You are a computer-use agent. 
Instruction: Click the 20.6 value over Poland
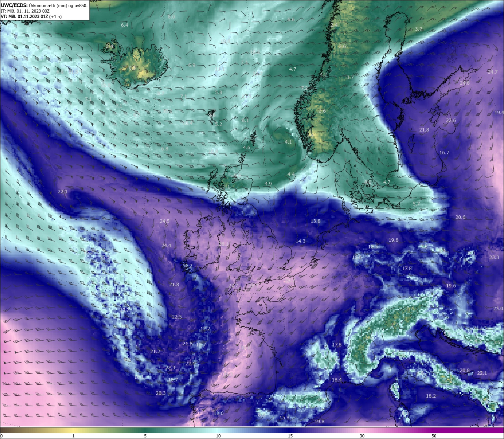coord(460,217)
